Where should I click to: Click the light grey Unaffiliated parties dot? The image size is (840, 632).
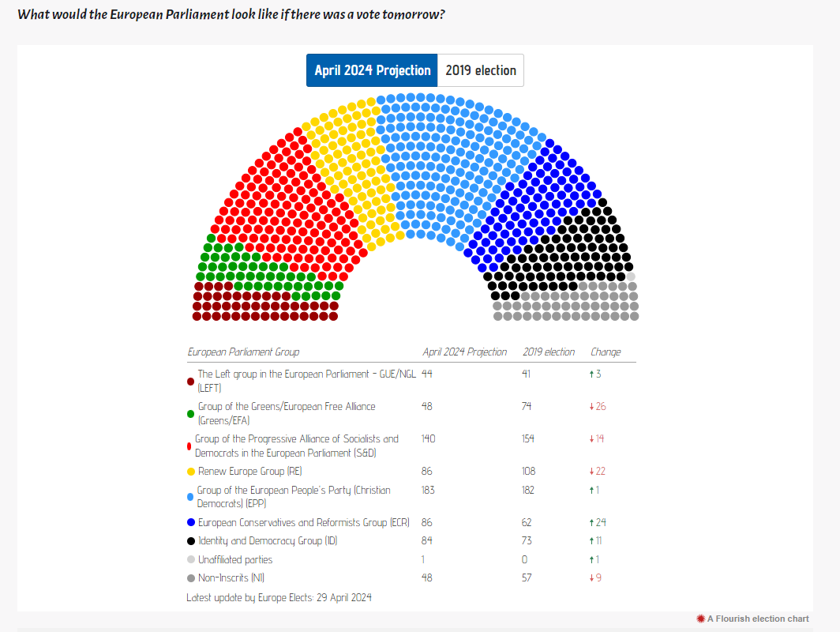(191, 560)
